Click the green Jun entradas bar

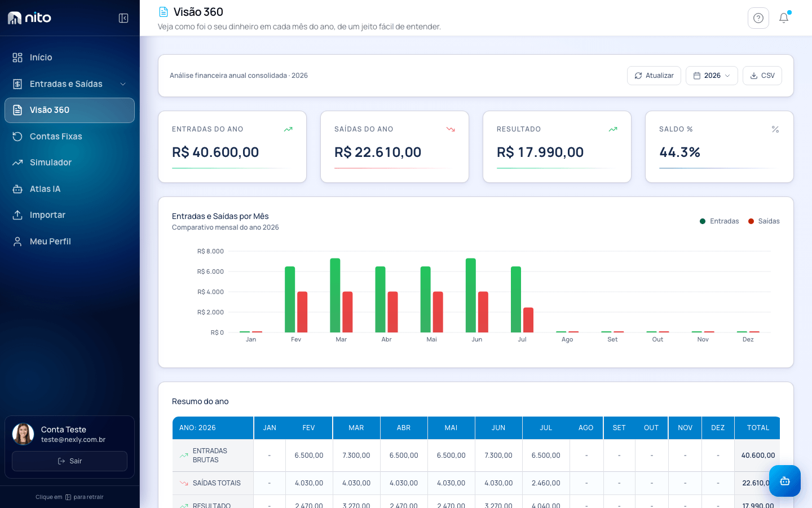click(x=471, y=295)
